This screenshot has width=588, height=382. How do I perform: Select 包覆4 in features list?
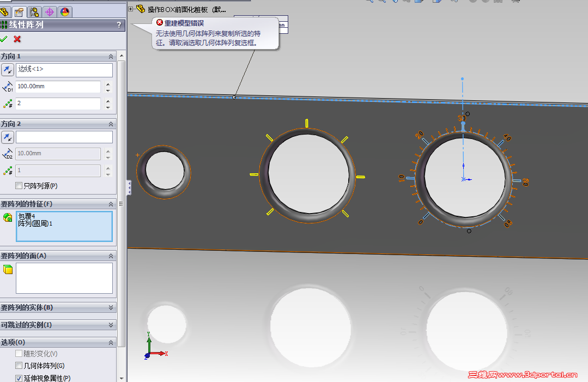26,216
